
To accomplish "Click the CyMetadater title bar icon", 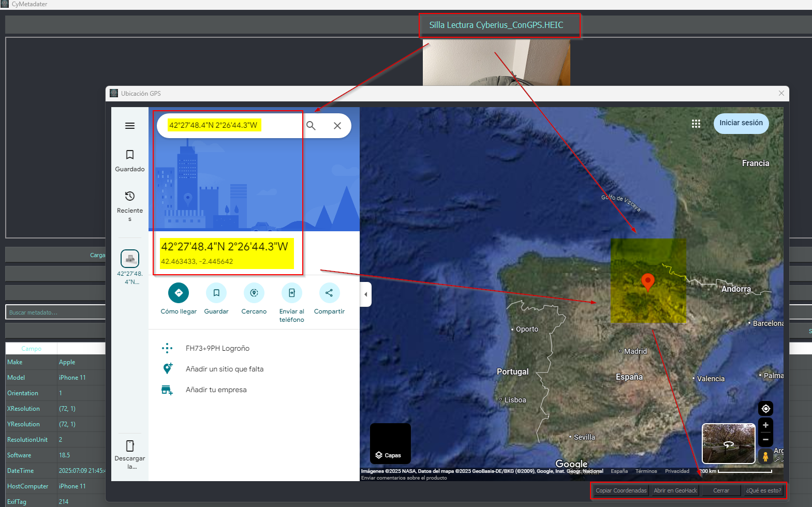I will 5,4.
